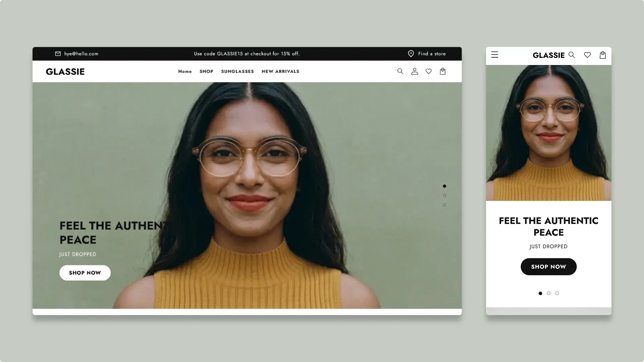Select the third desktop slider dot

(444, 205)
